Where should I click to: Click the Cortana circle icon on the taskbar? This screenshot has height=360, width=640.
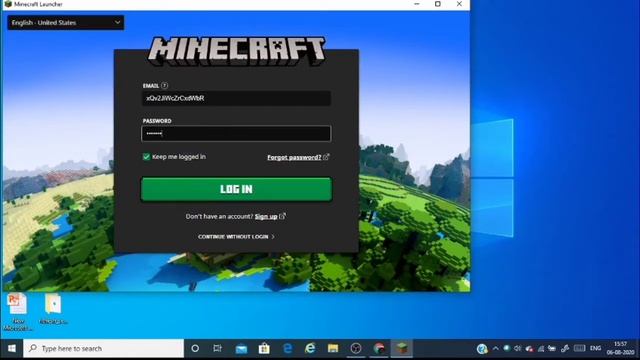pos(195,348)
